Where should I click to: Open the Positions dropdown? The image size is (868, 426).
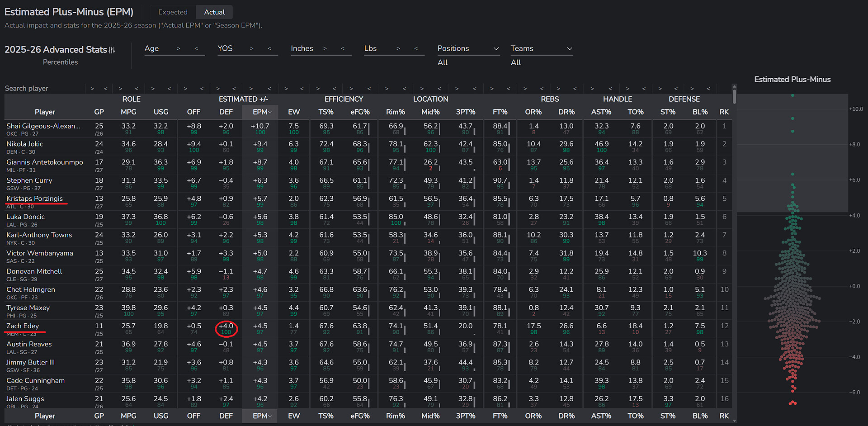click(468, 48)
